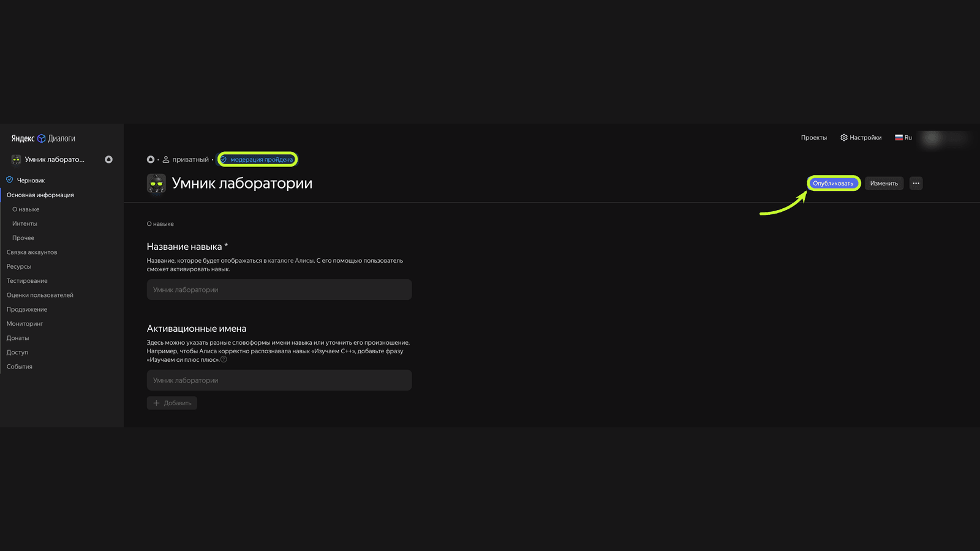The image size is (980, 551).
Task: Open События section
Action: pyautogui.click(x=20, y=366)
